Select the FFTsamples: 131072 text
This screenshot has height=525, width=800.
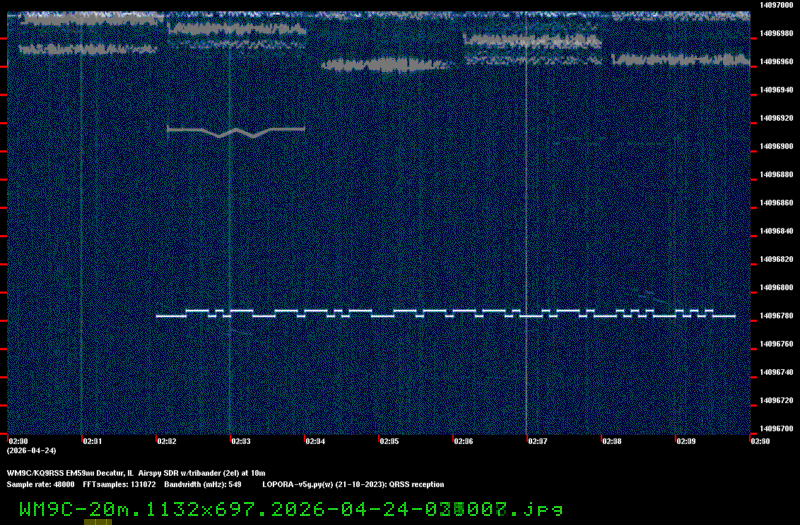tap(119, 485)
